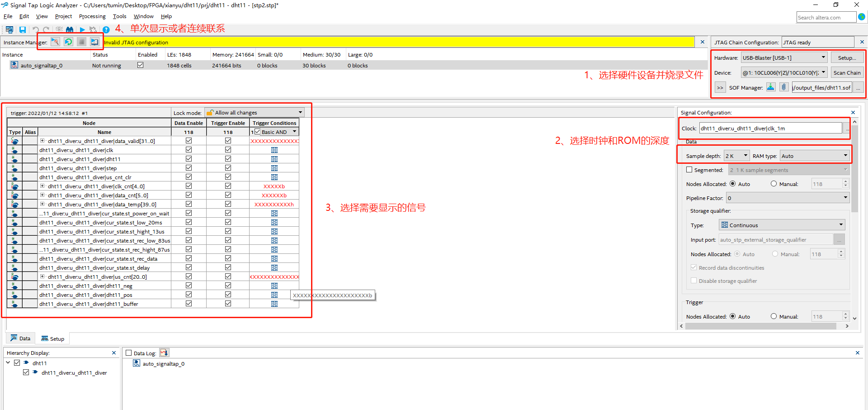
Task: Toggle the Data Log checkbox
Action: (x=128, y=353)
